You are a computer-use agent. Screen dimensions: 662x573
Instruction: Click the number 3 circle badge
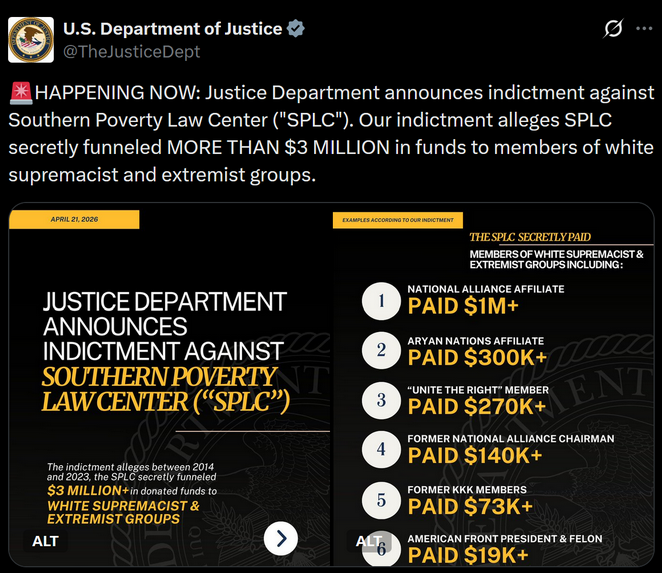point(381,400)
